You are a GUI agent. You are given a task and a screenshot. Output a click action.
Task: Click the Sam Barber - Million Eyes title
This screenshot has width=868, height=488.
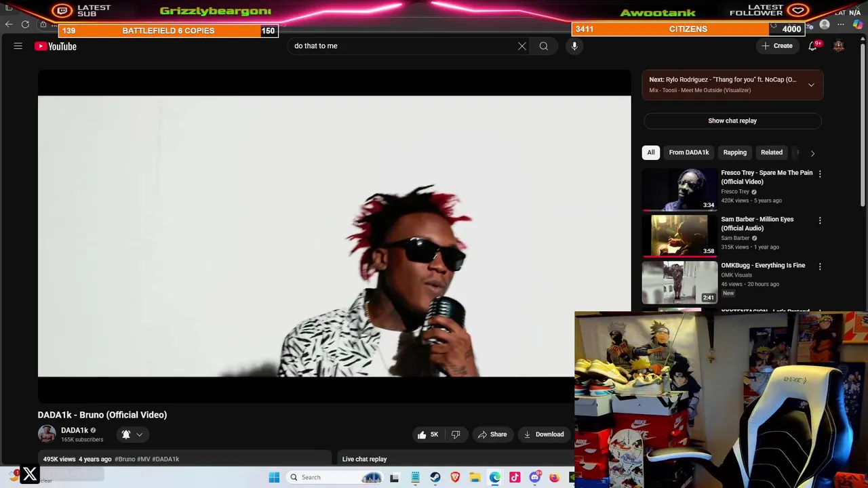(x=757, y=224)
